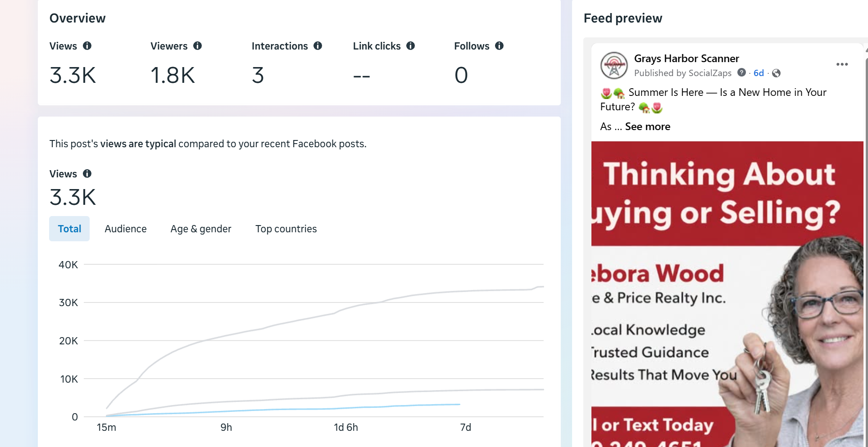Click the 15m time axis label
Image resolution: width=868 pixels, height=447 pixels.
coord(106,427)
